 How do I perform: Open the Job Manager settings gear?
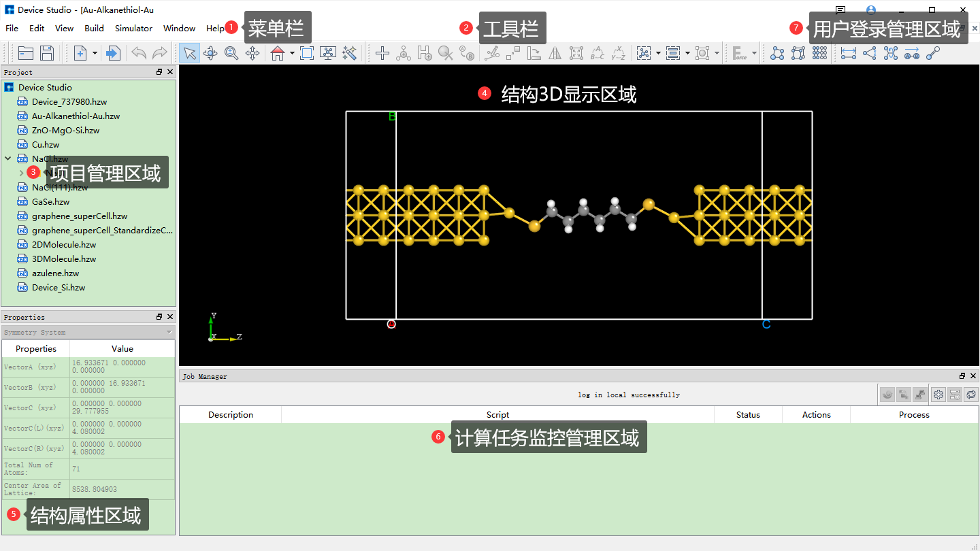pyautogui.click(x=938, y=395)
